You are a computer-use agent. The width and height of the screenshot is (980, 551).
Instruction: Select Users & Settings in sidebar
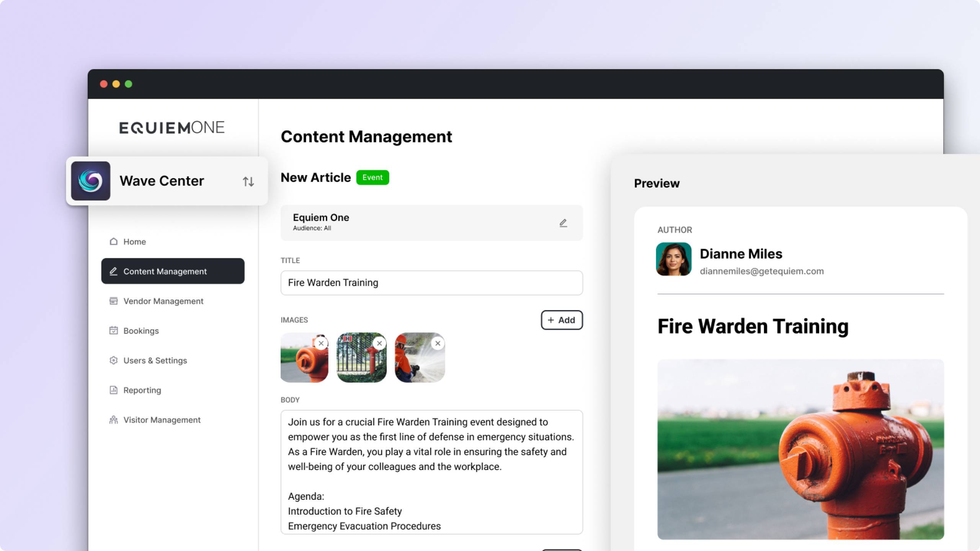click(x=173, y=360)
